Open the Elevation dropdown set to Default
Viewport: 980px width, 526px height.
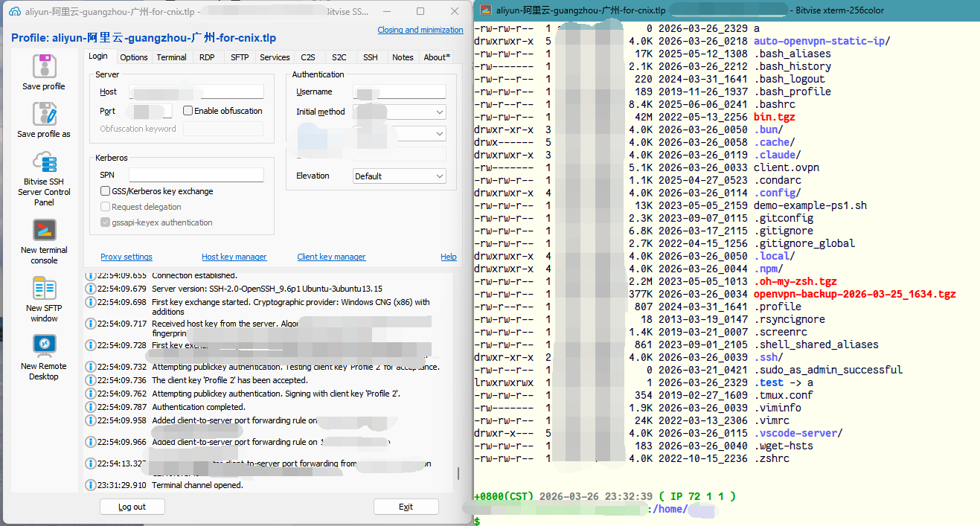399,176
